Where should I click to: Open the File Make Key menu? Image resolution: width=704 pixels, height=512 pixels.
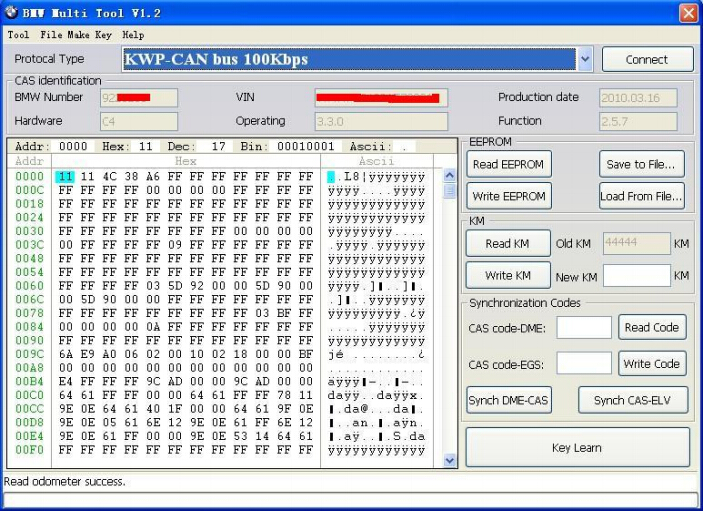76,35
